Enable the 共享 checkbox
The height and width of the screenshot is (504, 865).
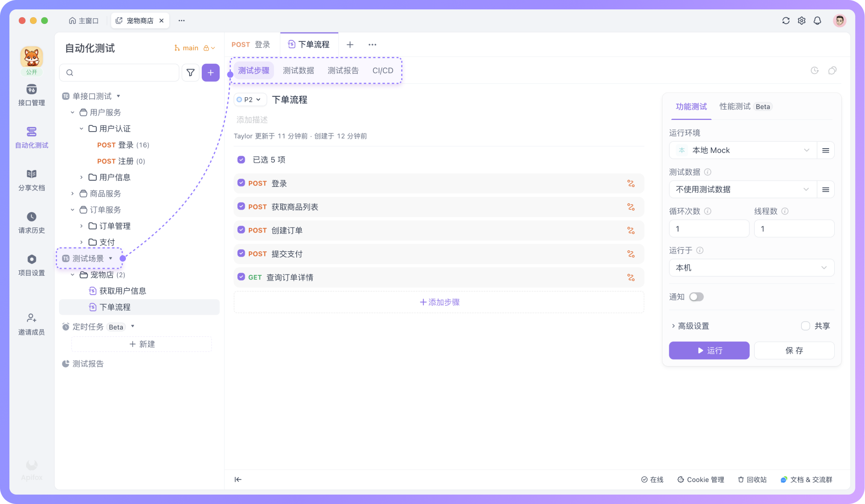pos(806,325)
